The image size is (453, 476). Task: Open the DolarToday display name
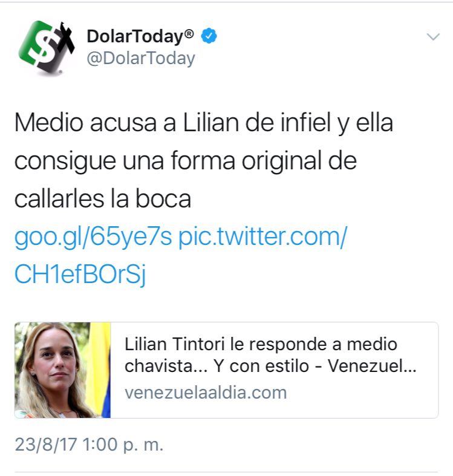coord(140,36)
